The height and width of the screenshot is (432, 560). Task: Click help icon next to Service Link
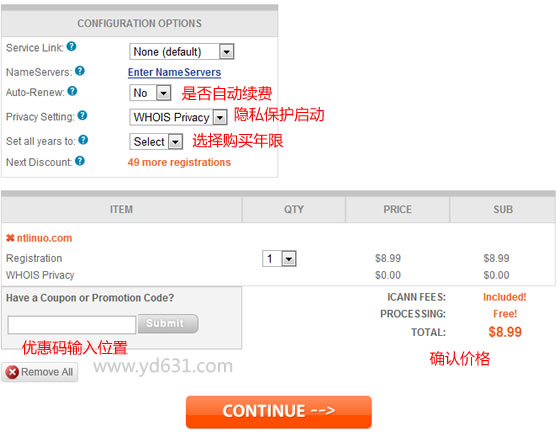(71, 46)
